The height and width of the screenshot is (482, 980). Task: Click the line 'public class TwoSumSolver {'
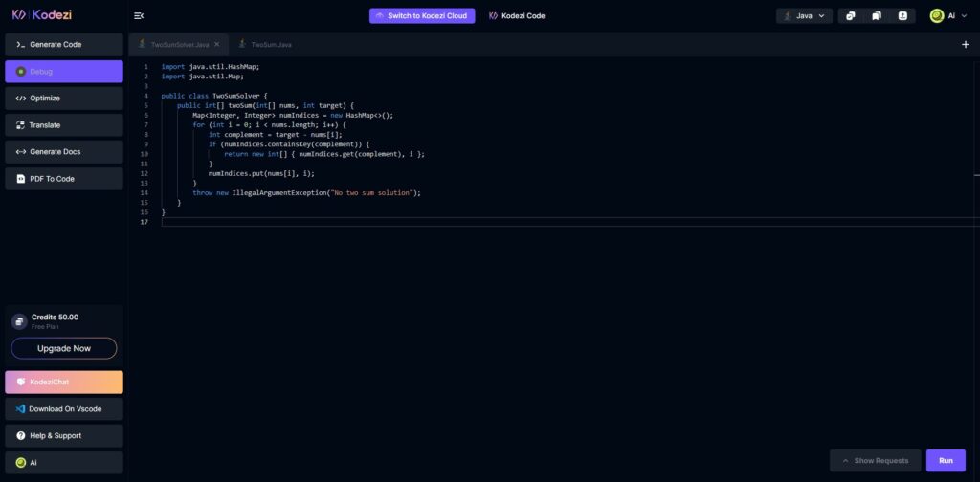click(214, 96)
